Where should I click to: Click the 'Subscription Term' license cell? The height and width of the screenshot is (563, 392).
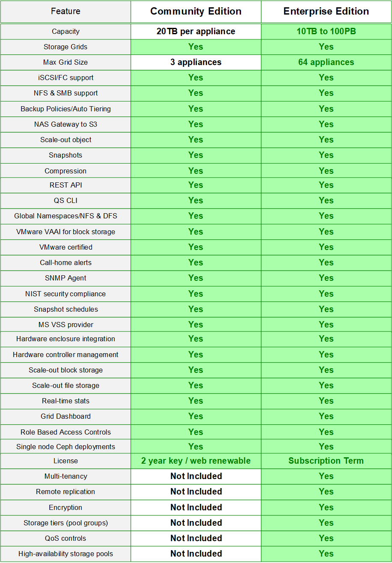tap(326, 461)
